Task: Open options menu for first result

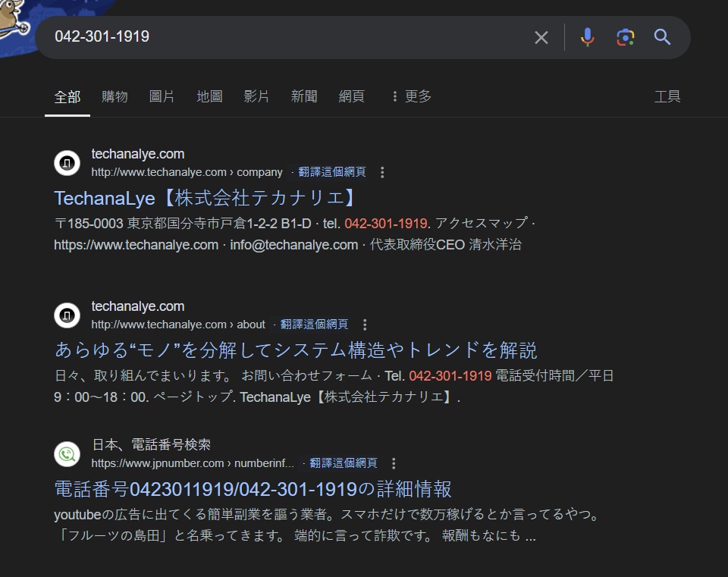Action: 382,172
